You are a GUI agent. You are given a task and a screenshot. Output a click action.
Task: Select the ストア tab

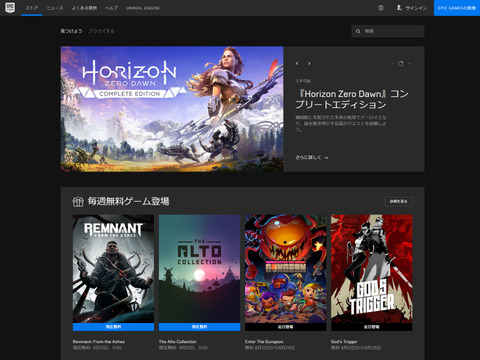[x=32, y=8]
